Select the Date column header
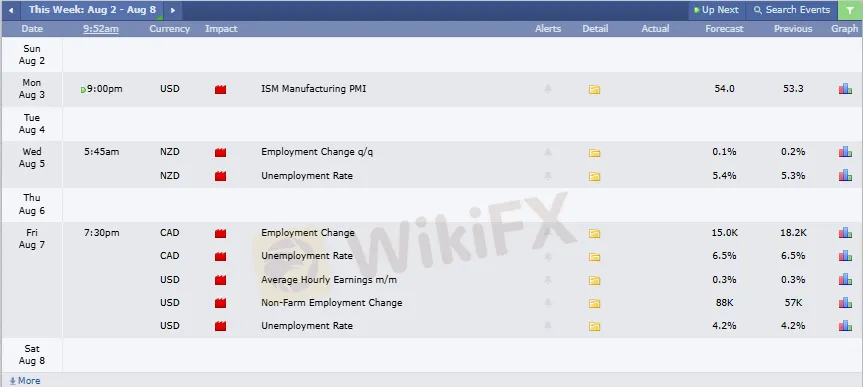 tap(32, 29)
